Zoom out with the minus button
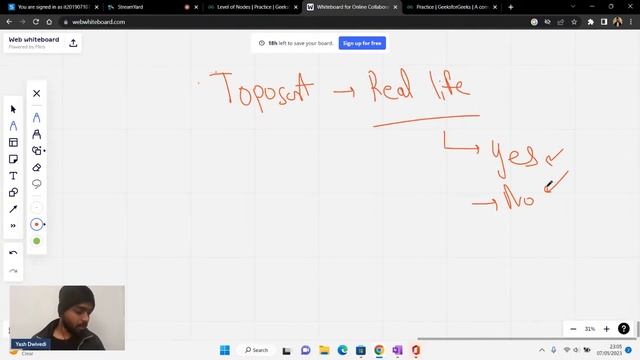Screen dimensions: 640x360 click(573, 329)
